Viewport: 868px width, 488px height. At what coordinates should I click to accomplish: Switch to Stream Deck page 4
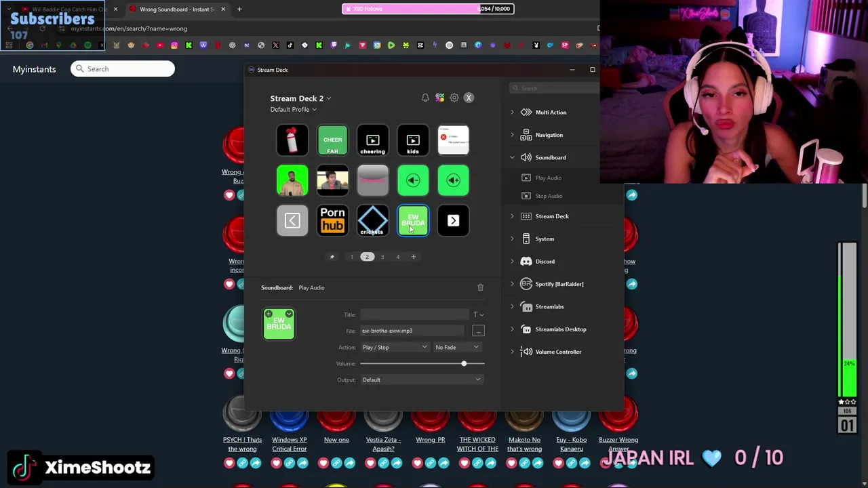click(398, 257)
